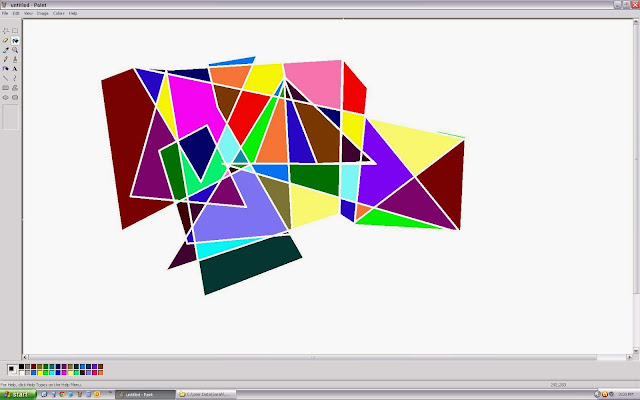Viewport: 640px width, 400px height.
Task: Open the Edit menu
Action: coord(16,13)
